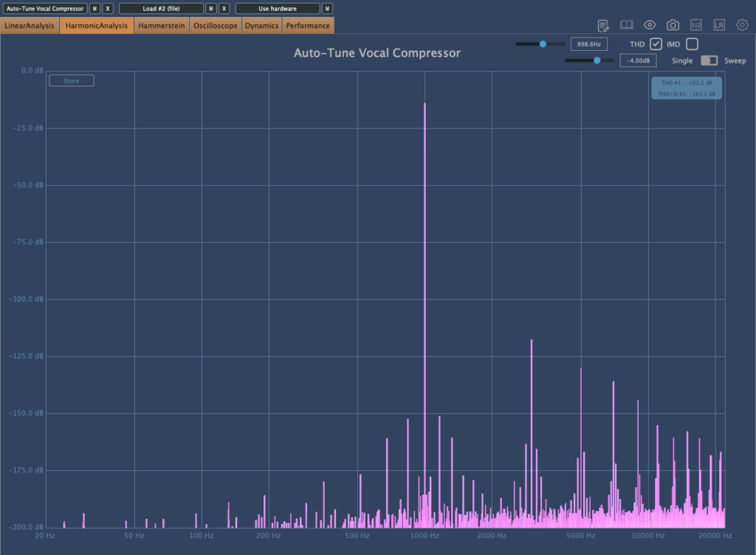Click M button next to Auto-Tune Vocal Compressor slot
This screenshot has height=555, width=756.
click(x=94, y=9)
